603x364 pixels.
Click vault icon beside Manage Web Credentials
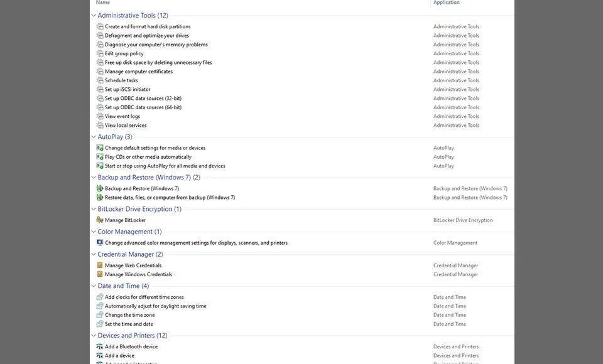100,265
